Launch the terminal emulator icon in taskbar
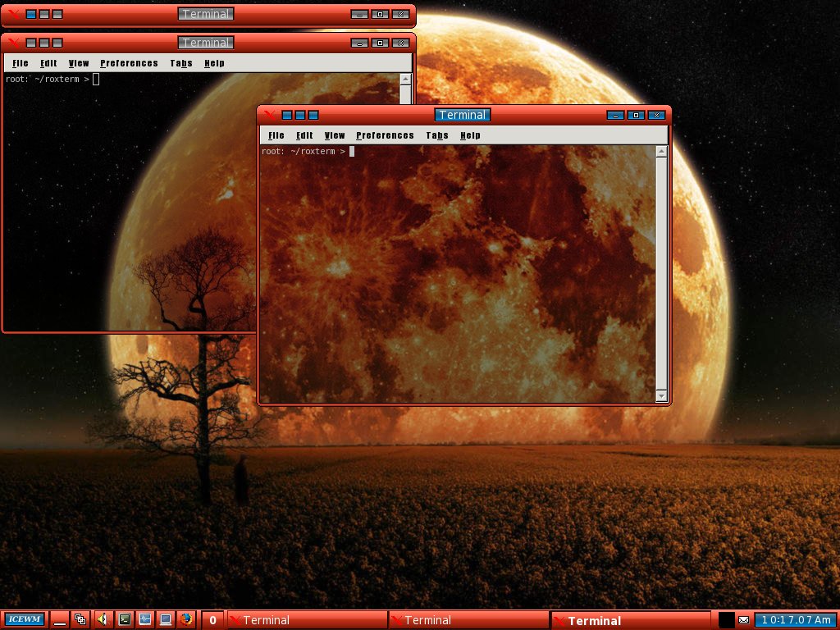 point(125,620)
